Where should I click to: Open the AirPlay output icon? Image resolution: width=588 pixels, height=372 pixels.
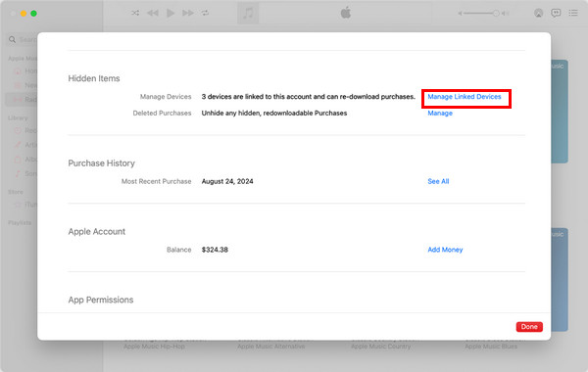[x=538, y=13]
